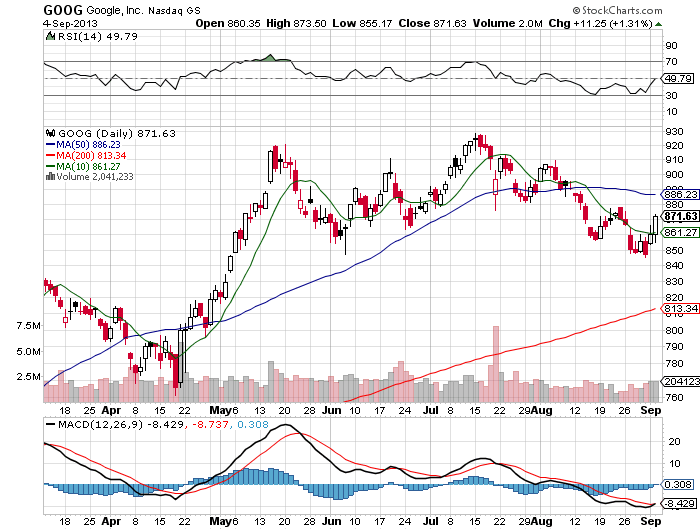Click the 'Volume 2.0M' header value
This screenshot has height=530, width=700.
click(x=508, y=23)
